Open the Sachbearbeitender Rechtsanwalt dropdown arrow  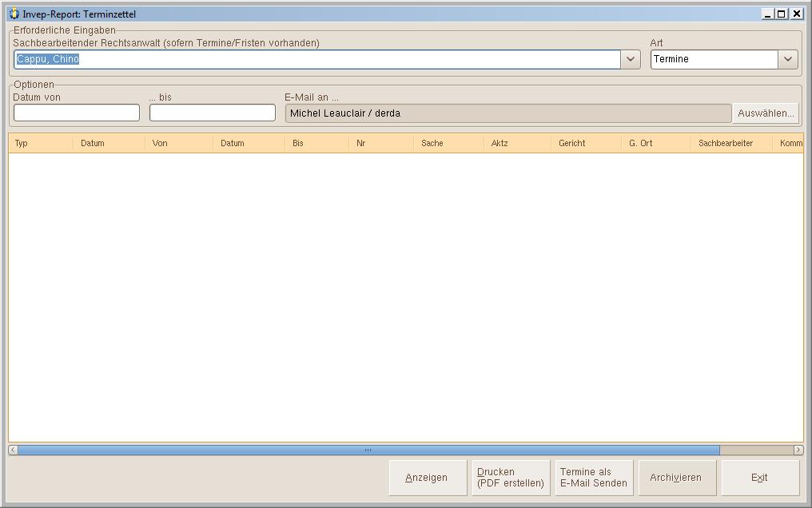pos(631,59)
